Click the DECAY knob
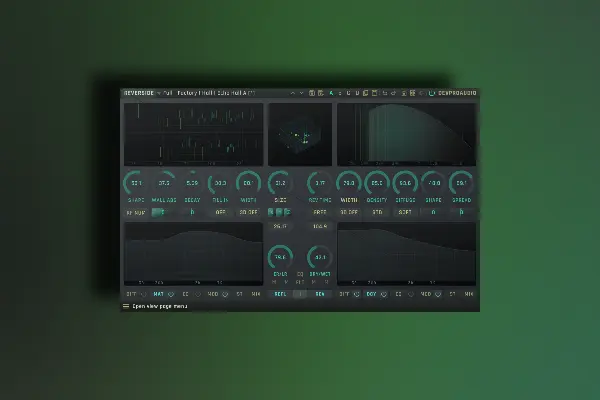The height and width of the screenshot is (400, 600). click(x=192, y=183)
